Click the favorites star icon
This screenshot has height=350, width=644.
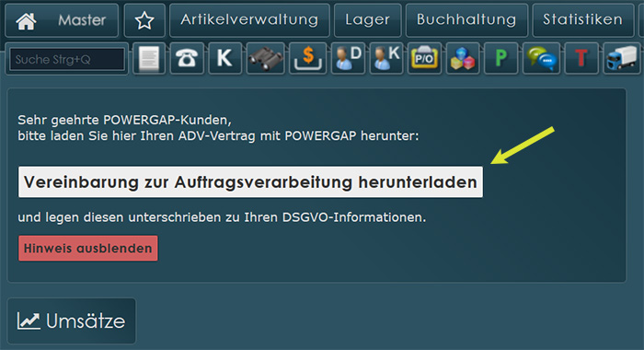[144, 20]
